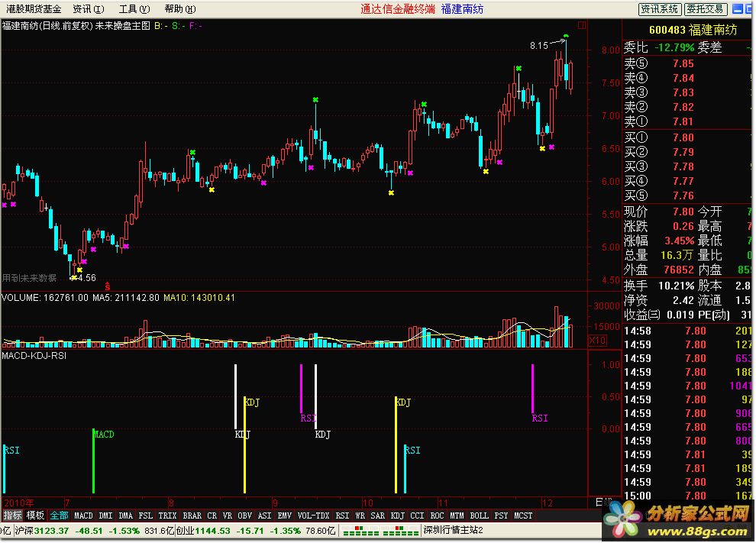Select the BRAR indicator
The image size is (756, 543).
[192, 516]
